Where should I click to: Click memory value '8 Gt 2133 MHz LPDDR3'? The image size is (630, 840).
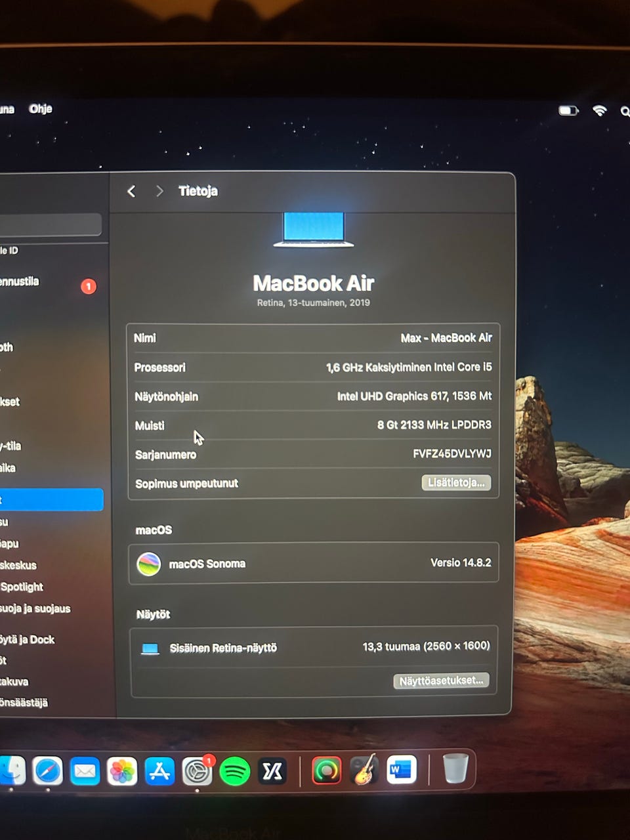[434, 425]
